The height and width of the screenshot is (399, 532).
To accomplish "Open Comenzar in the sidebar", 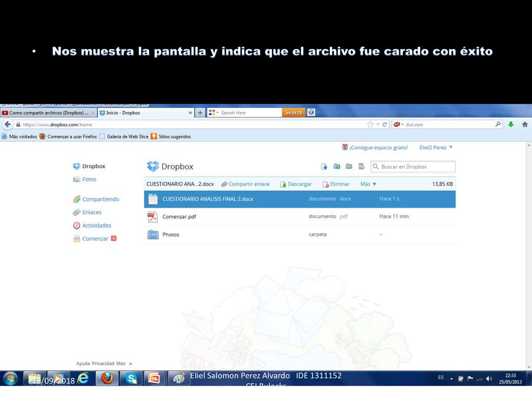I will 95,238.
